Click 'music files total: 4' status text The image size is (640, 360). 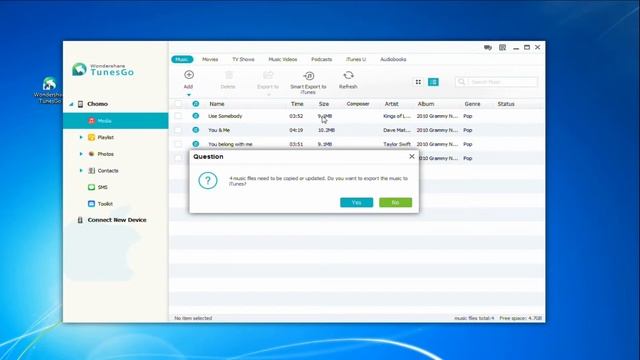474,318
